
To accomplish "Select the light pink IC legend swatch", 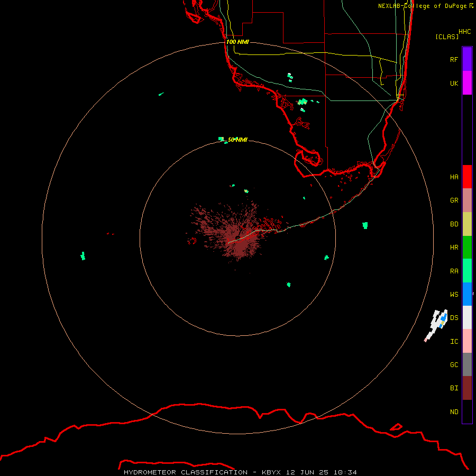I will pyautogui.click(x=467, y=341).
